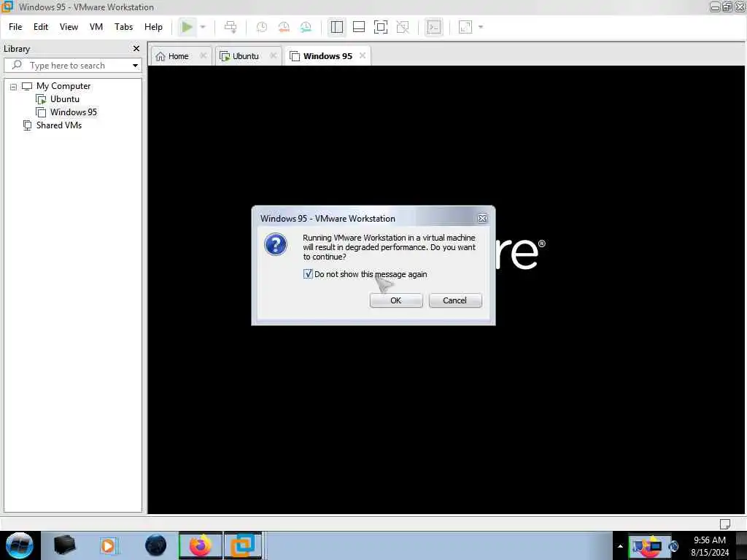Close the Library panel
Viewport: 747px width, 560px height.
coord(136,49)
